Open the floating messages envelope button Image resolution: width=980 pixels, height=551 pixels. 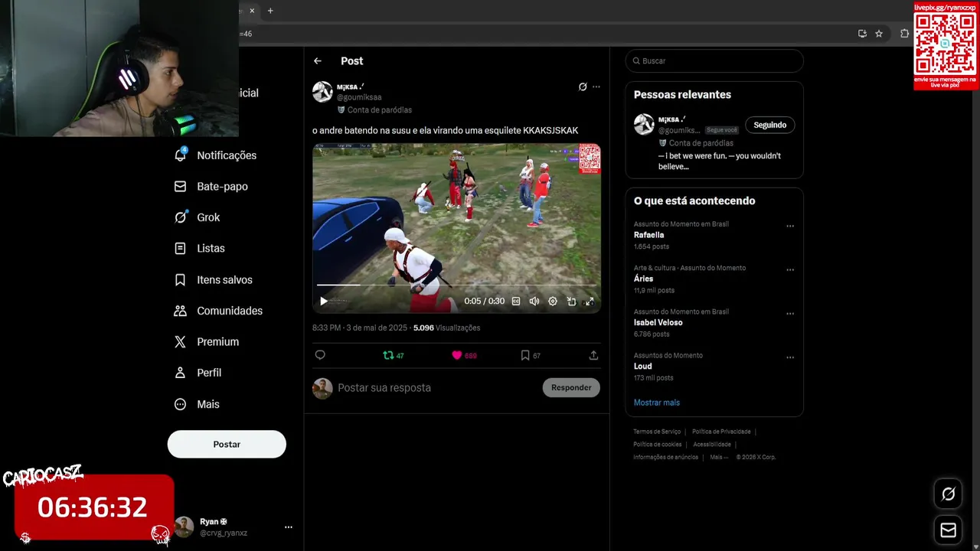pyautogui.click(x=948, y=530)
